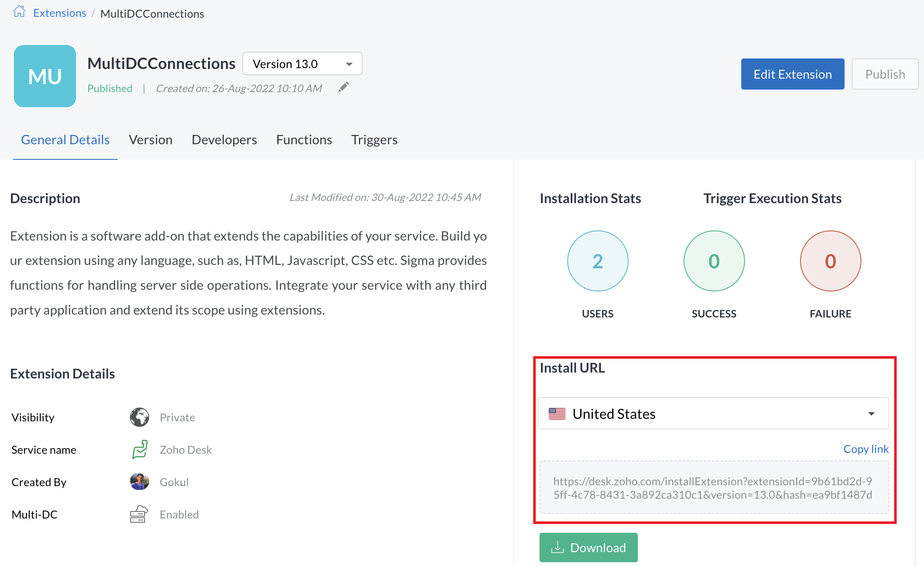Open the Functions tab
The height and width of the screenshot is (566, 924).
[x=304, y=139]
